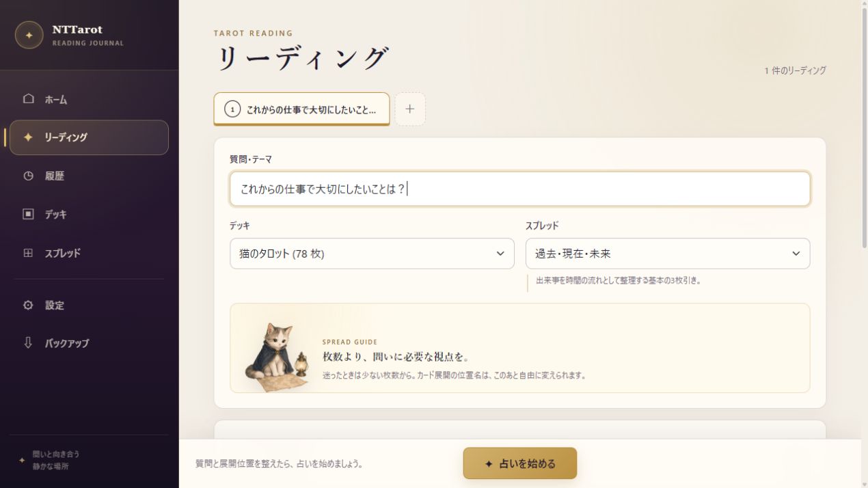Click the 問いと向き合う 静かな場所 footer text
Viewport: 868px width, 488px height.
56,460
